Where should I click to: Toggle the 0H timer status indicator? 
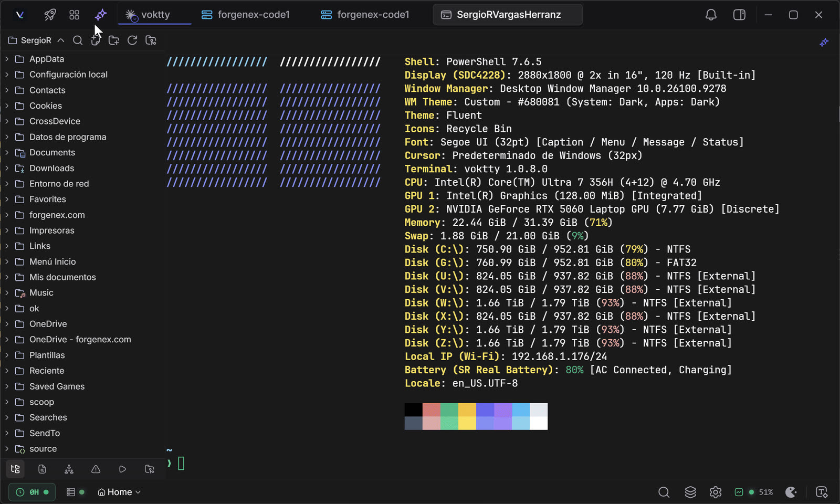[32, 492]
